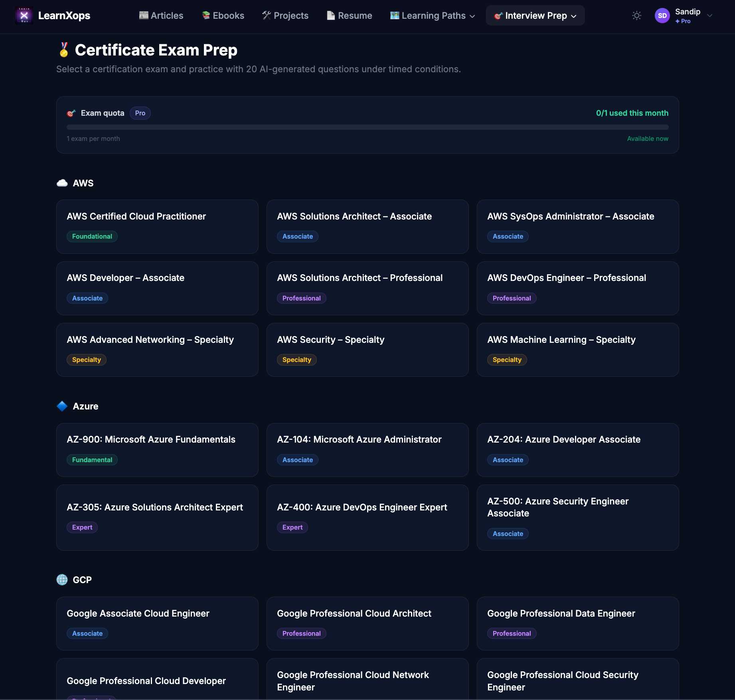Click the Fundamental badge on AZ-900

92,460
